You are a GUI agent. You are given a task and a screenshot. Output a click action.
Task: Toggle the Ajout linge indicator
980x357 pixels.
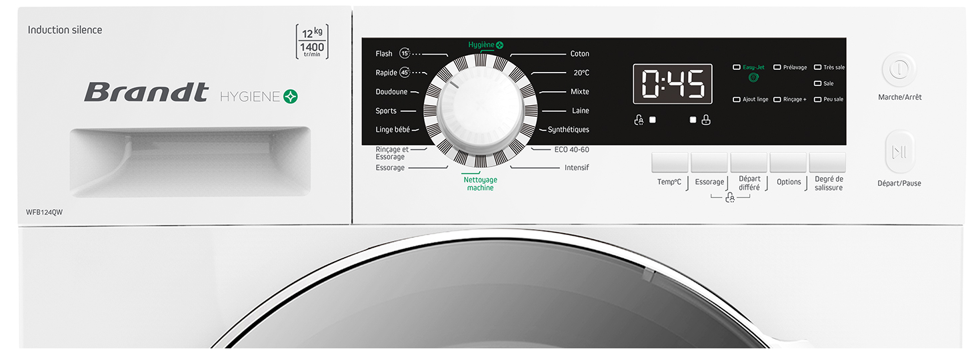737,99
